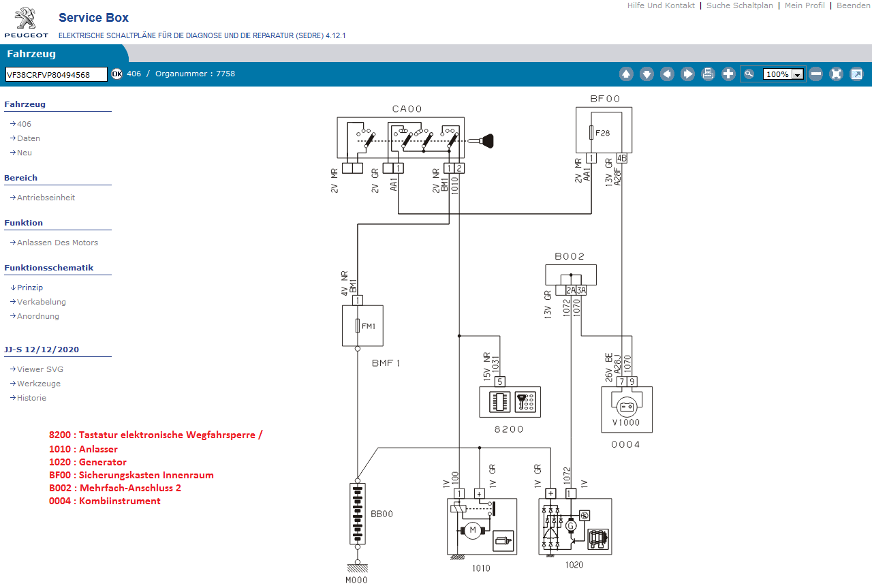872x588 pixels.
Task: Open Anlassen Des Motors function
Action: pyautogui.click(x=57, y=243)
